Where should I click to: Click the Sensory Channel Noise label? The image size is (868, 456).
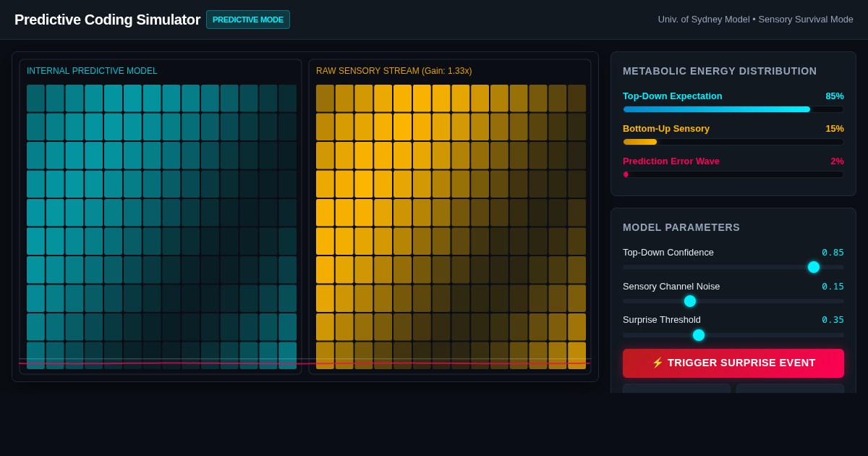671,286
